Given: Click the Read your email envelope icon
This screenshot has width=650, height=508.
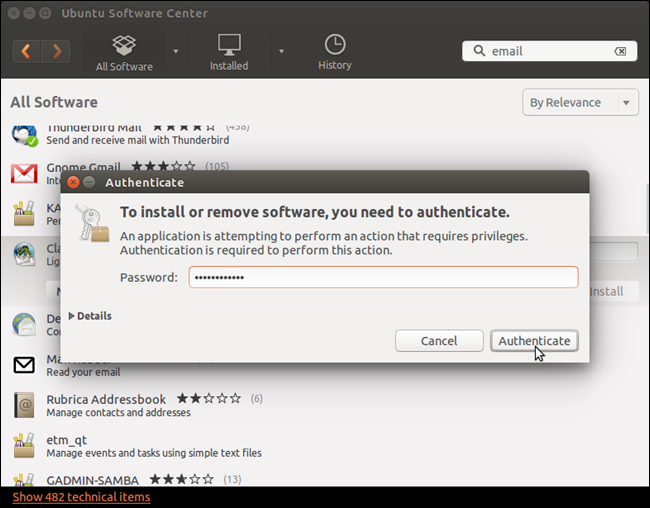Looking at the screenshot, I should [x=24, y=365].
